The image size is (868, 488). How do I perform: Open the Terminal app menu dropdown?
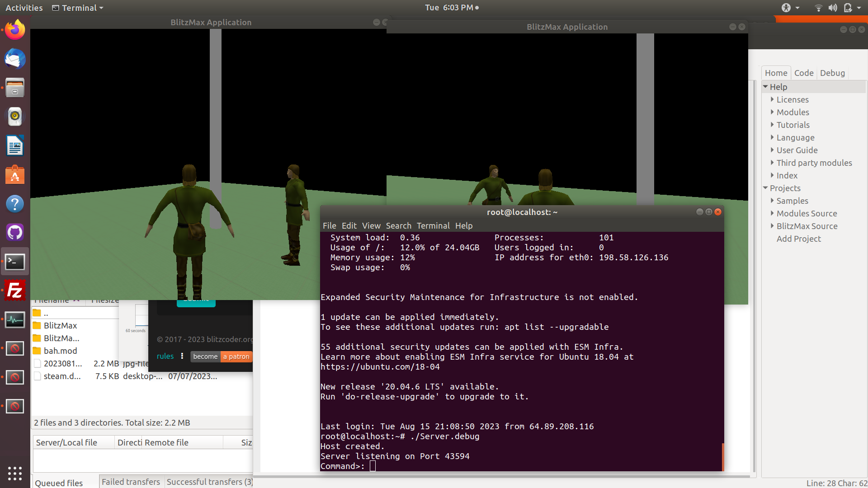(x=78, y=8)
